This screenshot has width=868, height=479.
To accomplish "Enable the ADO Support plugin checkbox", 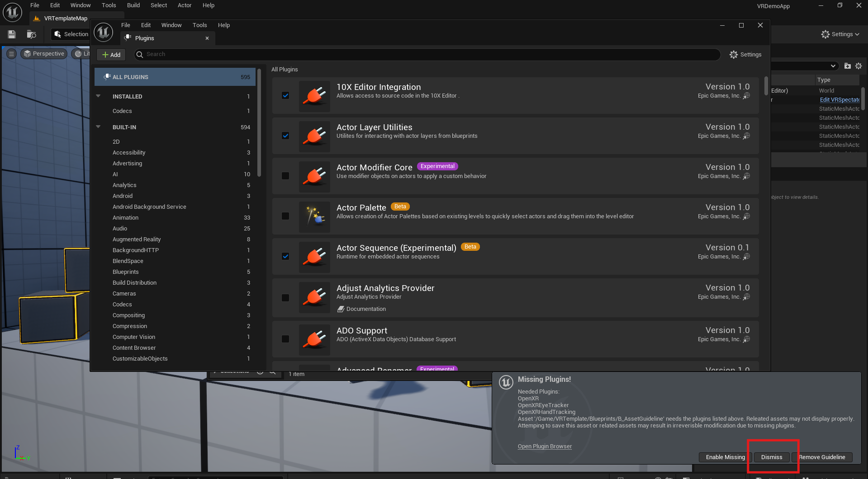I will [x=285, y=339].
